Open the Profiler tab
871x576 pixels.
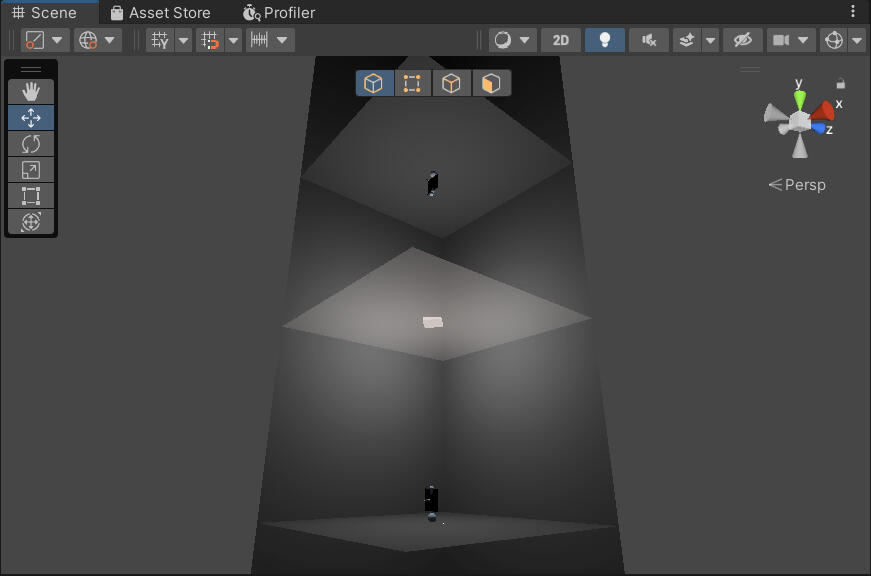[279, 13]
